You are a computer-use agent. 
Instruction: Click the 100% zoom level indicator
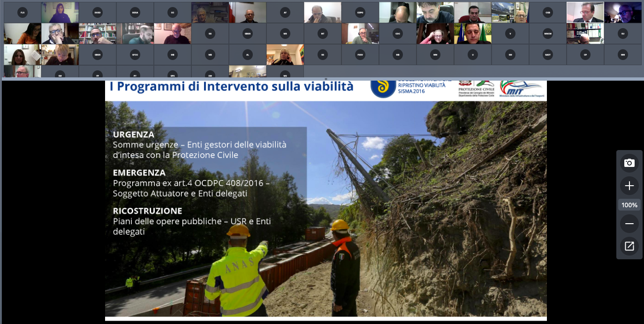point(629,205)
